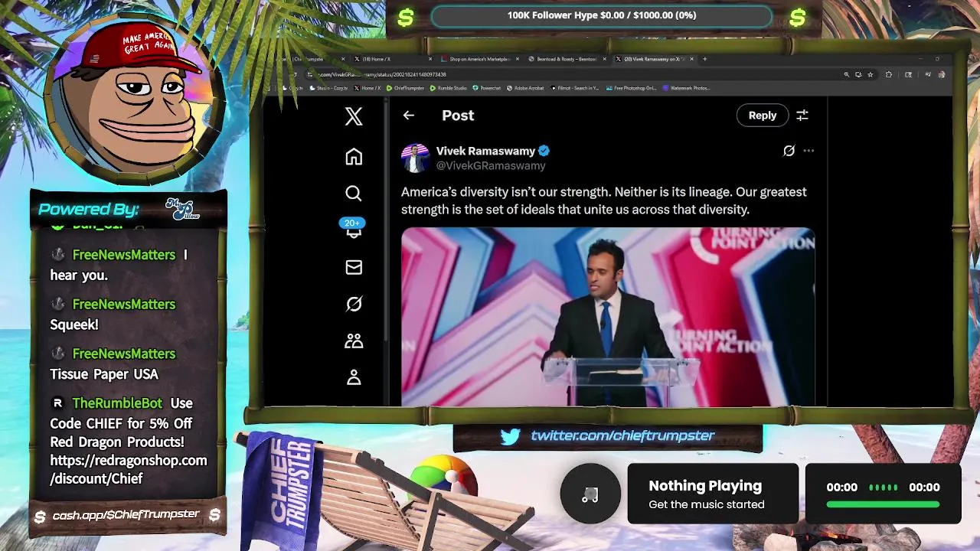This screenshot has width=980, height=551.
Task: Play the Turning Point Action video
Action: (x=607, y=317)
